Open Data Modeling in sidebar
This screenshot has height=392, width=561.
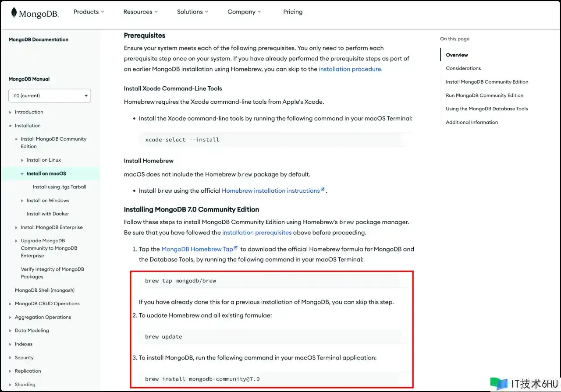(32, 331)
